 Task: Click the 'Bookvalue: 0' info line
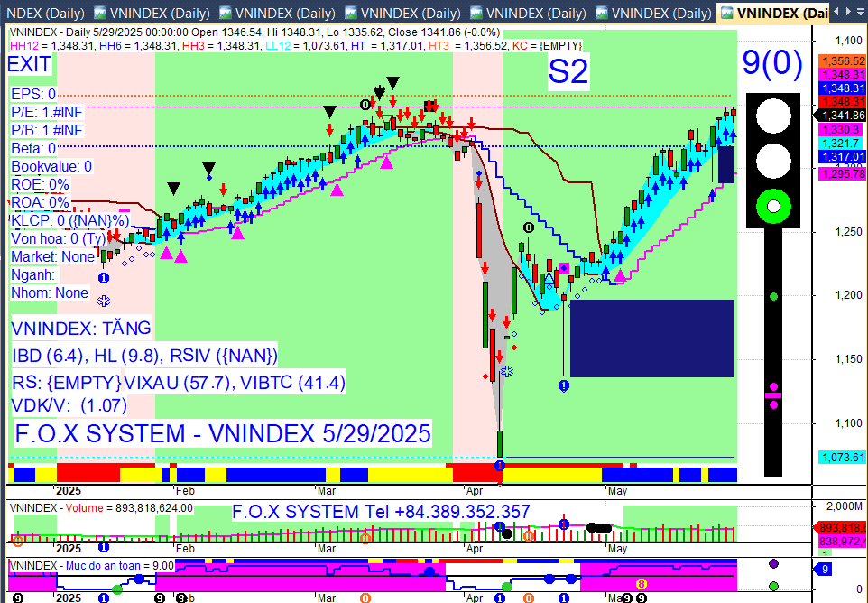(x=51, y=167)
